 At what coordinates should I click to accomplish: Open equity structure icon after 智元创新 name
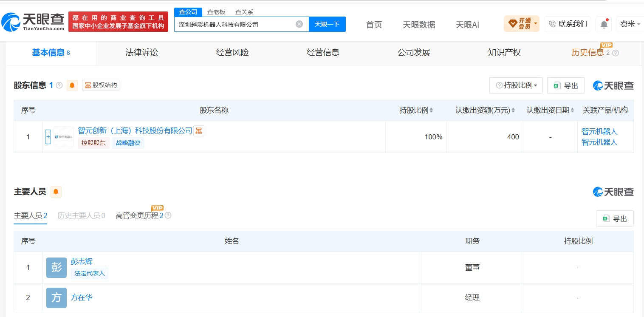pos(199,131)
